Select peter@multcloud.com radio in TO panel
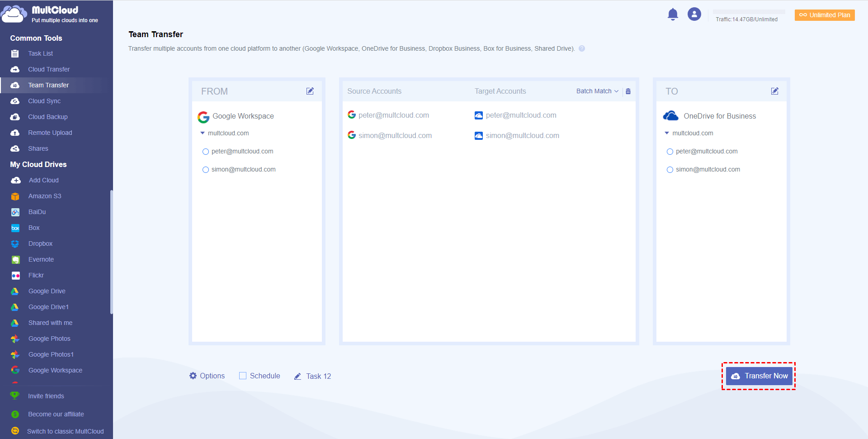868x439 pixels. coord(670,152)
